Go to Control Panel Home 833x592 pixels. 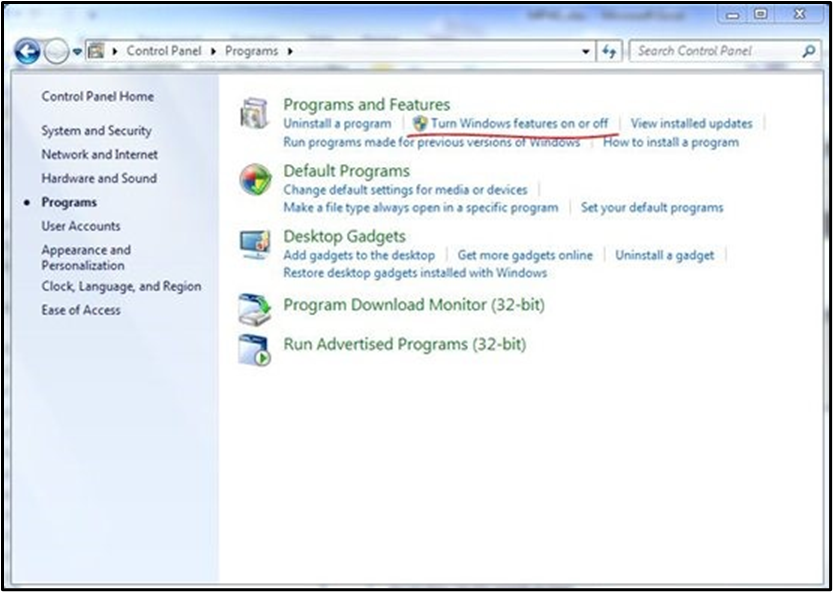point(97,97)
